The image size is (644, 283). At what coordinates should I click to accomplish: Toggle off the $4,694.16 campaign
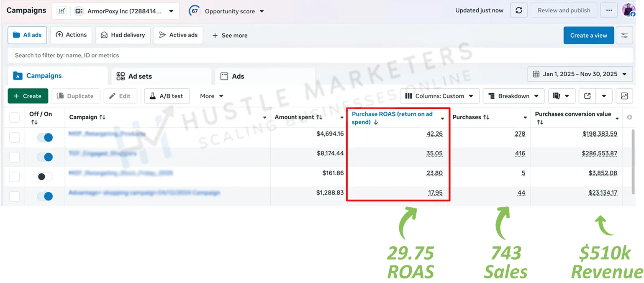point(45,137)
